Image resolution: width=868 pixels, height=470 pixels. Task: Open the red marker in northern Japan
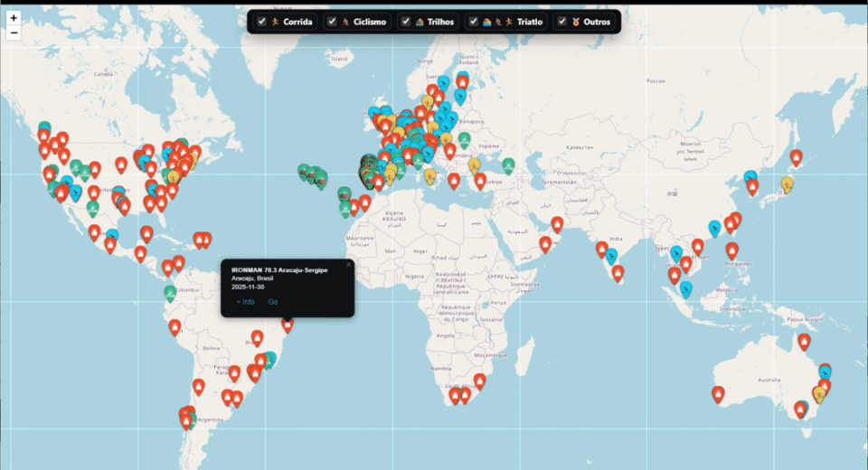click(796, 157)
